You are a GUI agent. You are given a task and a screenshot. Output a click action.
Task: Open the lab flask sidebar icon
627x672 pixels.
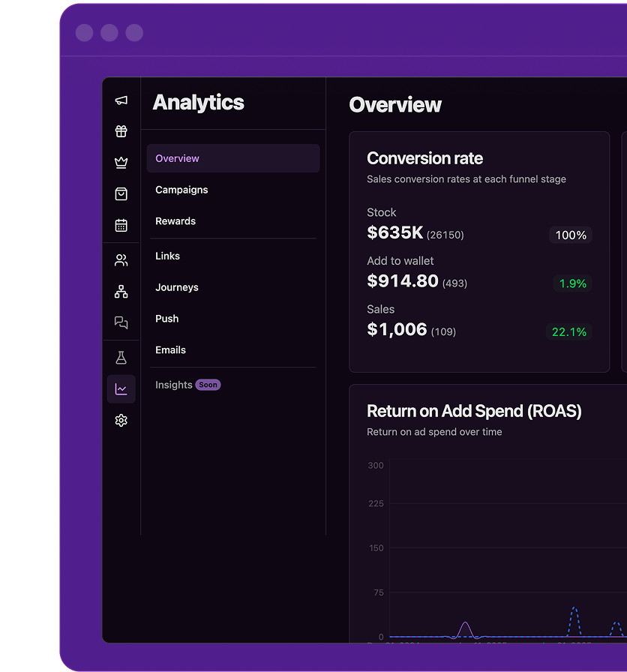[121, 358]
